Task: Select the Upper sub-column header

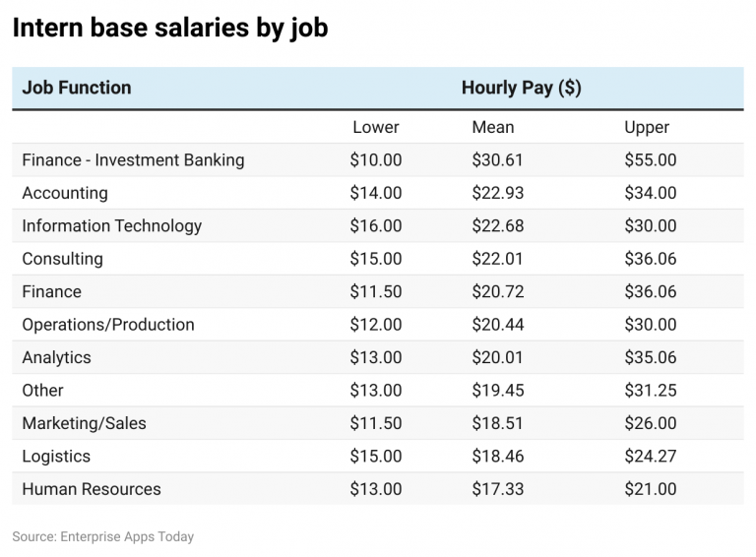Action: click(x=647, y=127)
